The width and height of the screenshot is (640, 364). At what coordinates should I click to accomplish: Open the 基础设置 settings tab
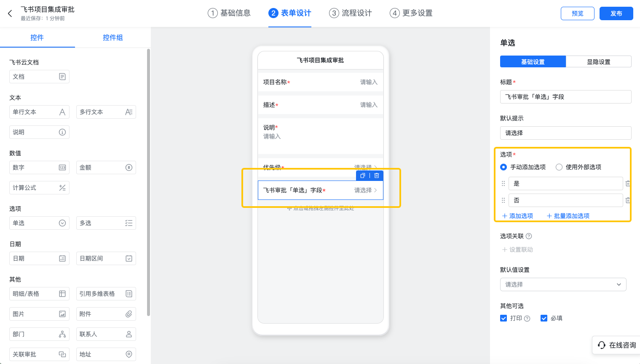click(533, 61)
